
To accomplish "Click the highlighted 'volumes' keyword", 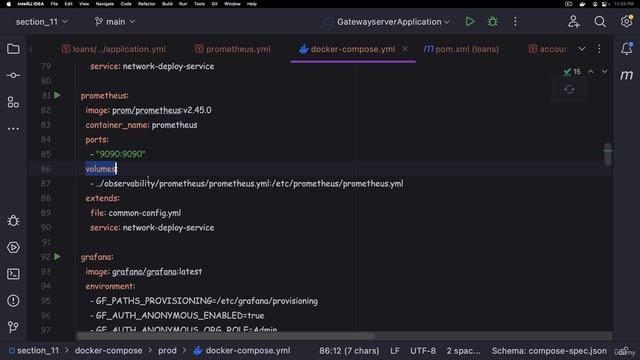I will [101, 169].
